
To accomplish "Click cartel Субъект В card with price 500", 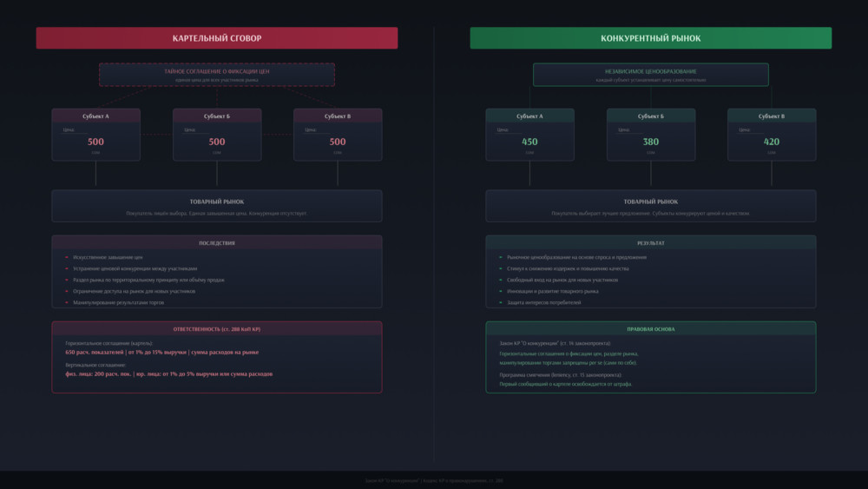I will [338, 135].
